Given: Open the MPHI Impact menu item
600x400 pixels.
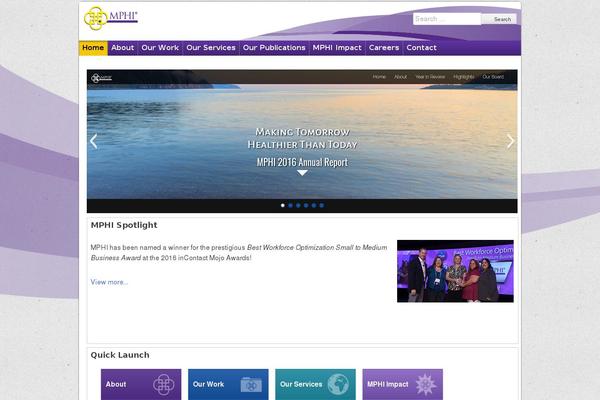Looking at the screenshot, I should [337, 48].
